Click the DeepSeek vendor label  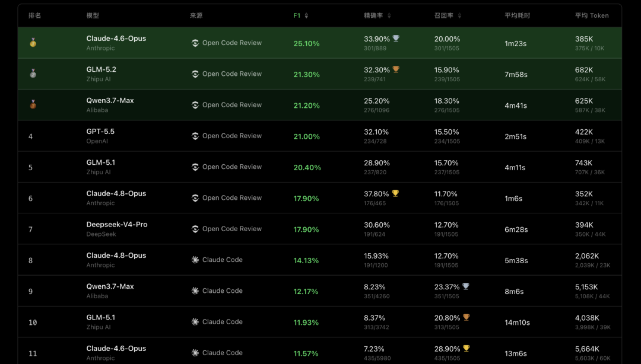point(101,234)
